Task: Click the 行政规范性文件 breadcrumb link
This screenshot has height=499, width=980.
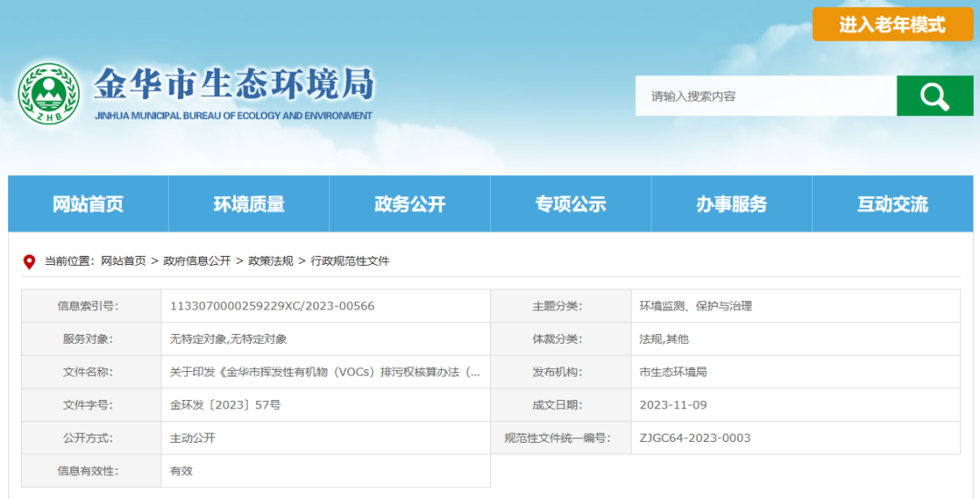Action: tap(349, 261)
